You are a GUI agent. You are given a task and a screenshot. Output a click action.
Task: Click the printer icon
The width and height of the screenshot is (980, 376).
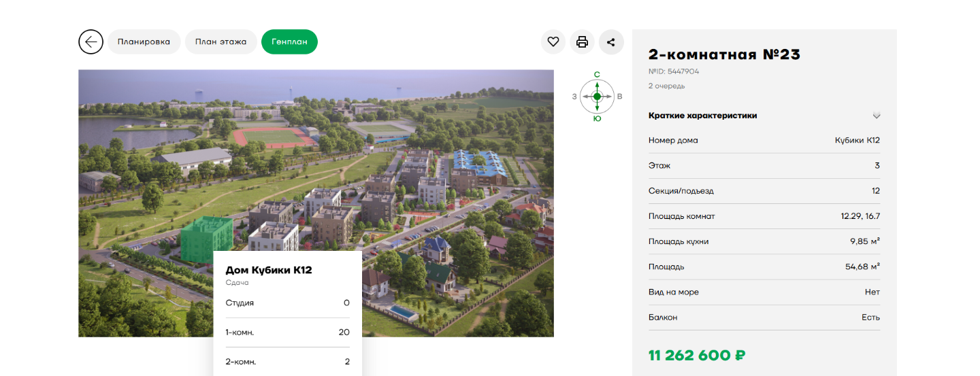582,41
